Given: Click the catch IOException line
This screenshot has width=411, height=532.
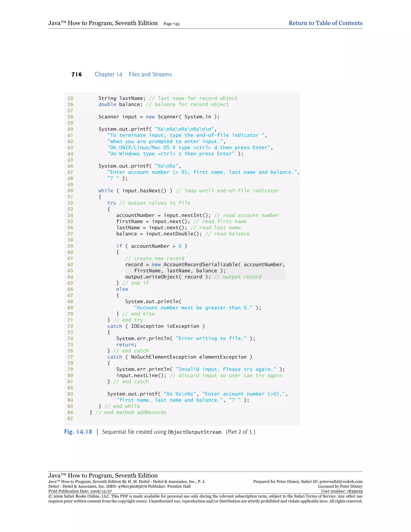Looking at the screenshot, I should point(156,326).
